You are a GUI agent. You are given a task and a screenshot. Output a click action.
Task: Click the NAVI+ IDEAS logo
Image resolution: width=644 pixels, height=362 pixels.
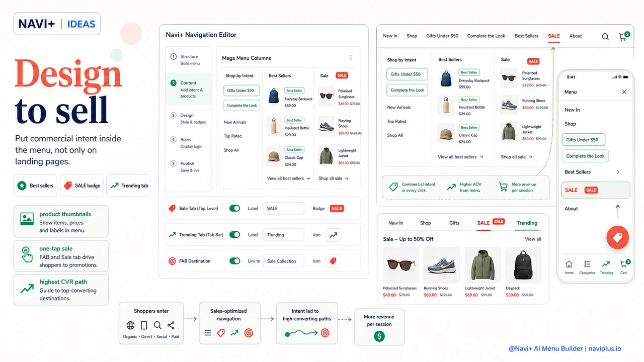click(x=57, y=24)
